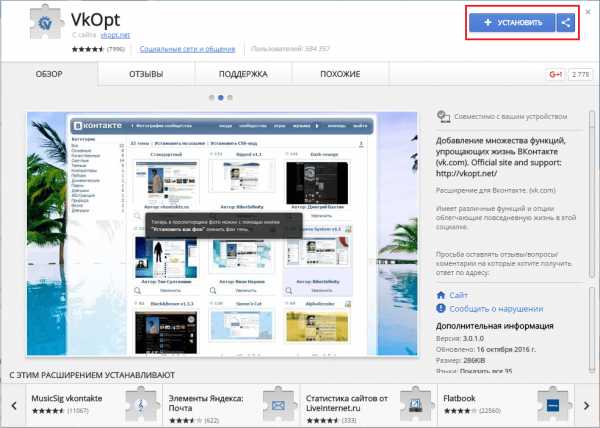Click the exclamation report abuse icon

(441, 308)
